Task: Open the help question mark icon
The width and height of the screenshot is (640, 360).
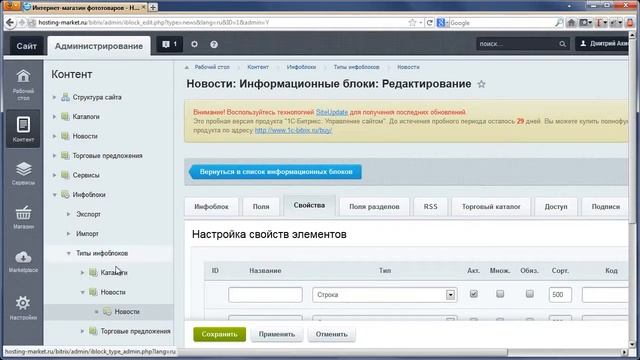Action: tap(214, 44)
